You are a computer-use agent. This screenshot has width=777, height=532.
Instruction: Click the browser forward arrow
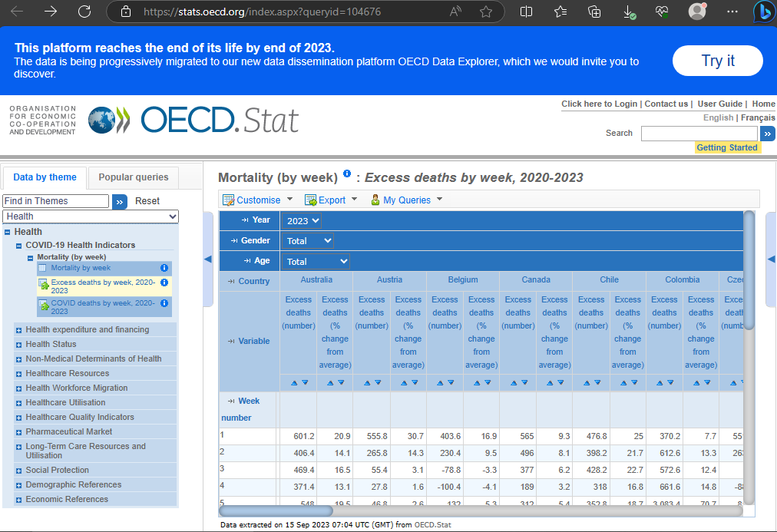pos(51,12)
